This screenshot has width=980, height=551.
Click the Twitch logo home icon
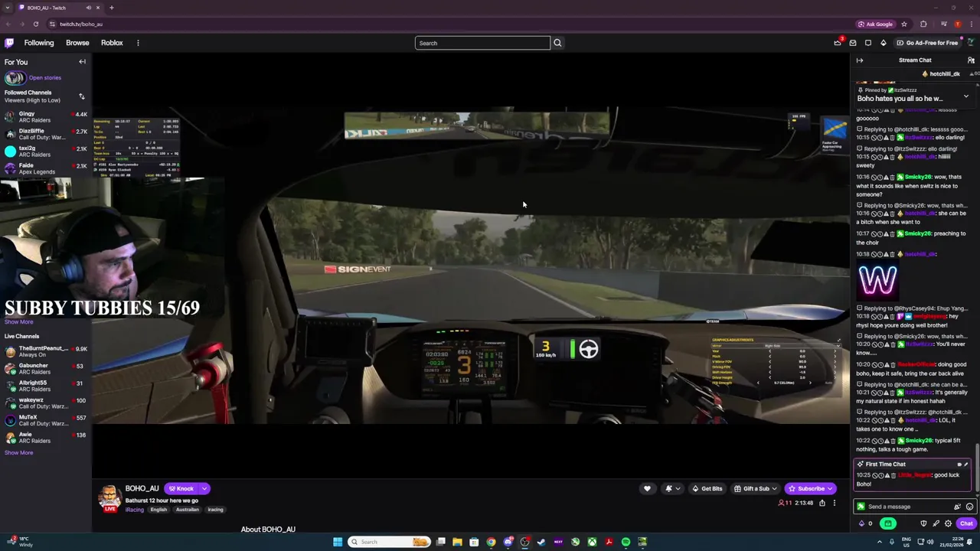point(9,43)
